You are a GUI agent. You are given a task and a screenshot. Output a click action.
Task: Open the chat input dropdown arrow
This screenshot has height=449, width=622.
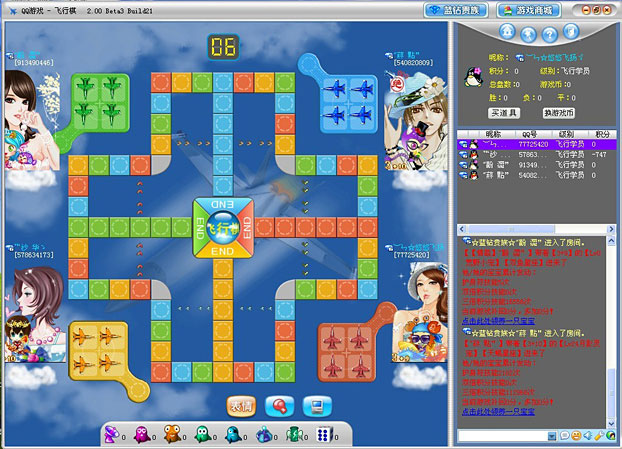(551, 437)
